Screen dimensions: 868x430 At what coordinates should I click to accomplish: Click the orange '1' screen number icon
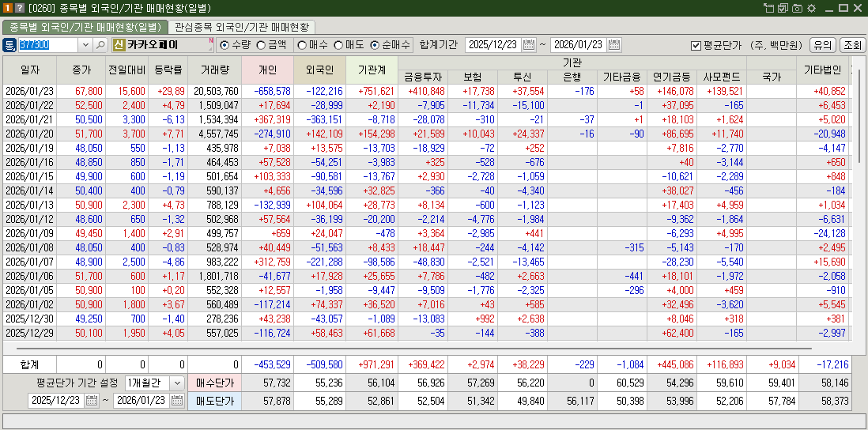click(x=8, y=9)
